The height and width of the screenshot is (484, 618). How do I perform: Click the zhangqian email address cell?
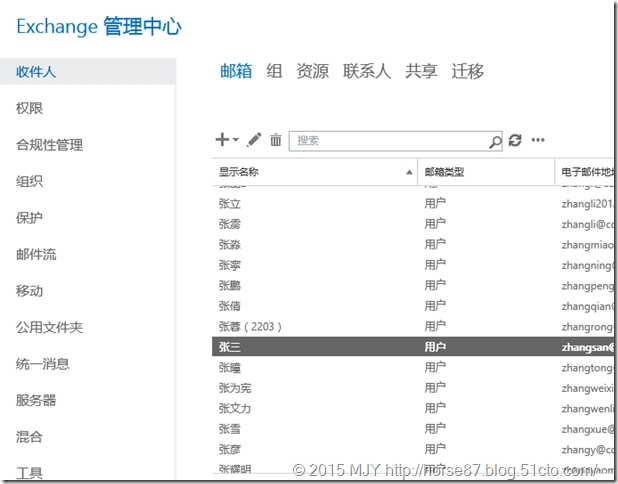[588, 306]
